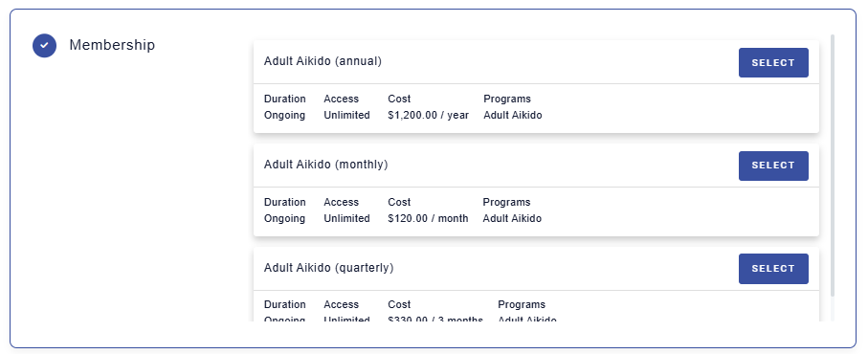Click the membership list vertical scrollbar
This screenshot has width=868, height=354.
pyautogui.click(x=832, y=166)
